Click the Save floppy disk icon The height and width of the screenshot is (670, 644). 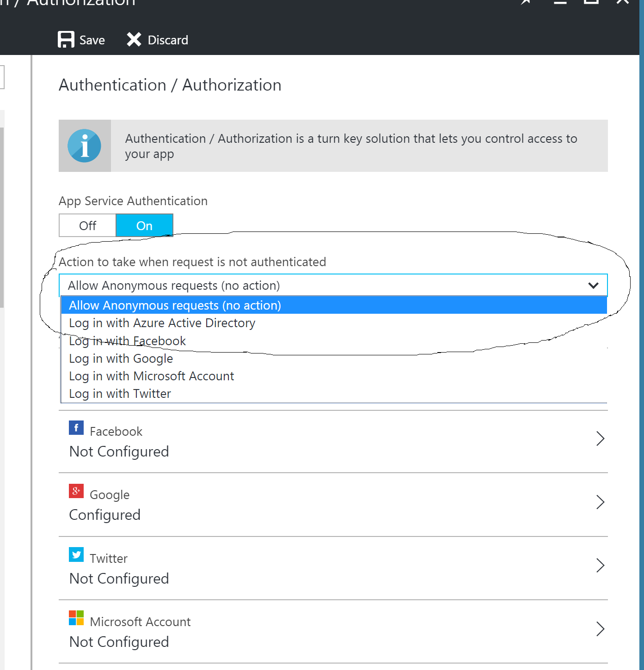pos(66,40)
